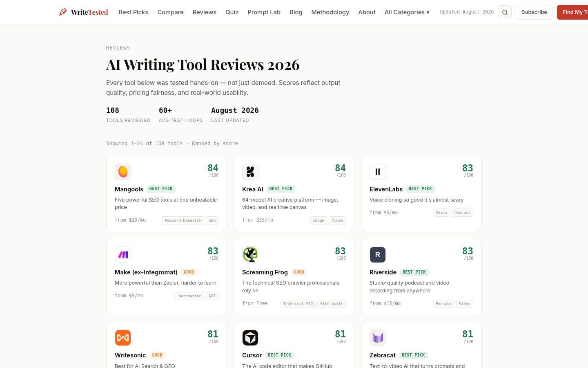Open the Quiz page
Viewport: 588px width, 368px height.
[x=232, y=12]
